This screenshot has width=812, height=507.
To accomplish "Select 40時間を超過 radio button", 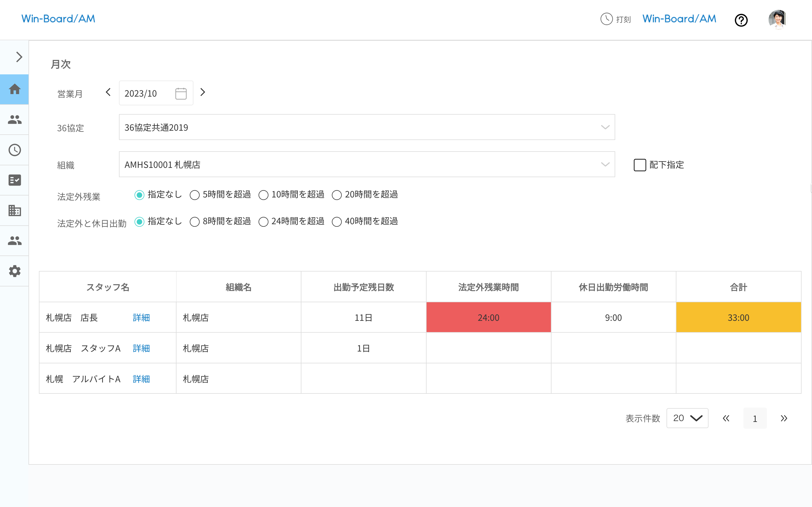I will (337, 222).
